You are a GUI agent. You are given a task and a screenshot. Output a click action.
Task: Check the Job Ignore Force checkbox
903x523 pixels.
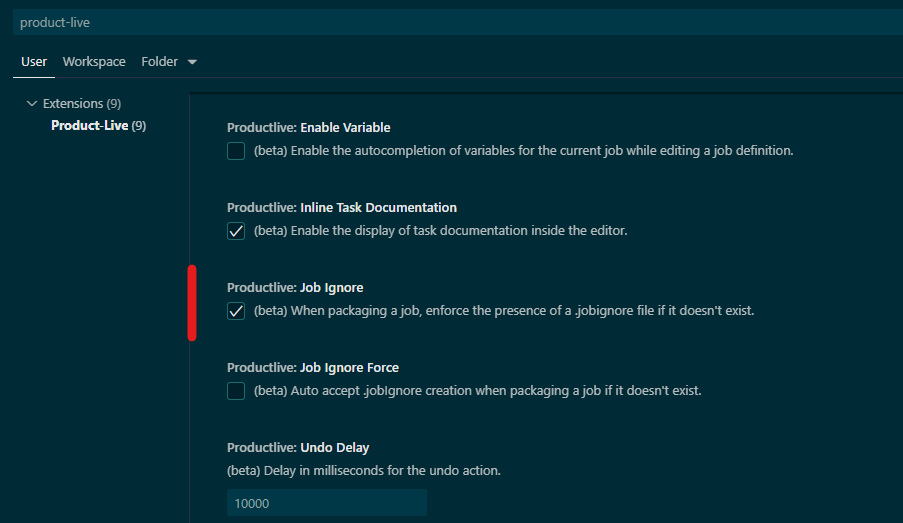tap(236, 391)
